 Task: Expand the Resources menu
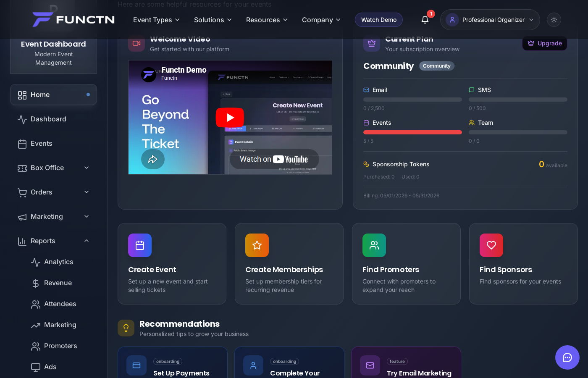[x=267, y=20]
